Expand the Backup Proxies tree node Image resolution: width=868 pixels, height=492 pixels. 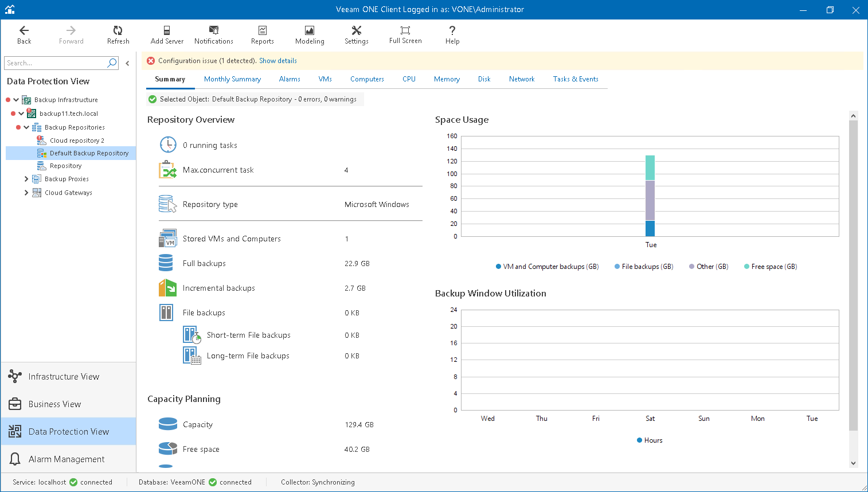(x=26, y=179)
